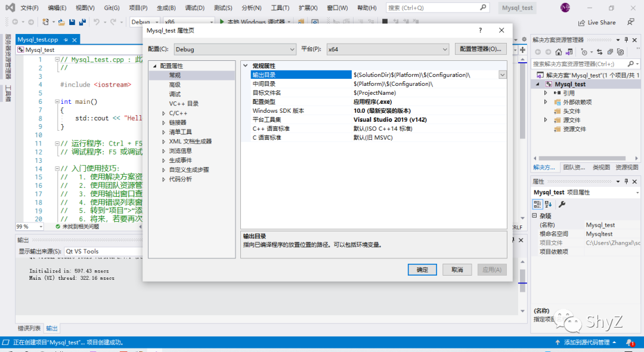Click the help question mark in the property dialog
This screenshot has width=644, height=352.
point(480,30)
